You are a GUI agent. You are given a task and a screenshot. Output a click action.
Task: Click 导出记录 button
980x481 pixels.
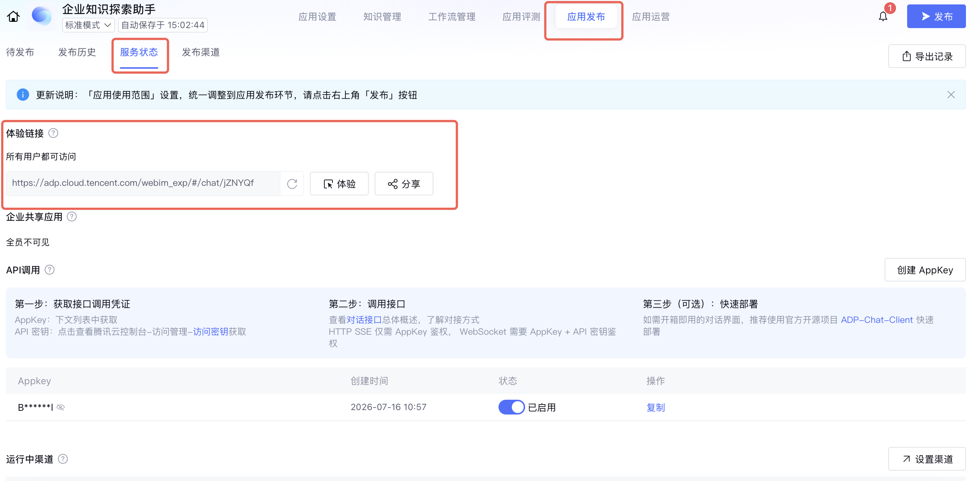point(927,56)
